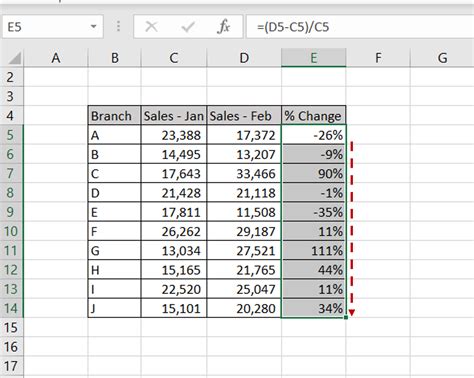Viewport: 474px width, 378px height.
Task: Click the Sales - Feb header cell
Action: coord(244,116)
